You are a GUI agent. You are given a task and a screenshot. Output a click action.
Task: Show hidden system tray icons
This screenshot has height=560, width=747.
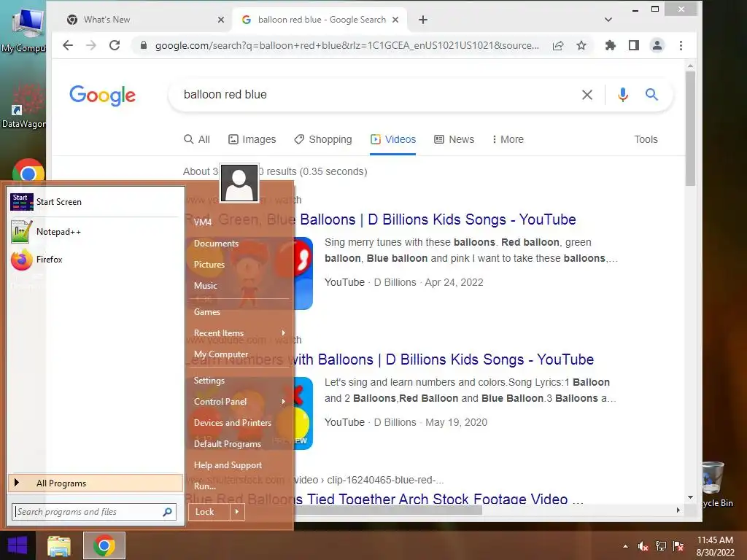[x=625, y=546]
